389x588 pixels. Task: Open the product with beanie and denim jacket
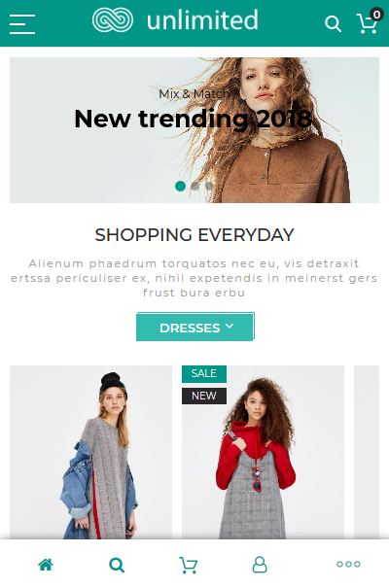click(90, 452)
